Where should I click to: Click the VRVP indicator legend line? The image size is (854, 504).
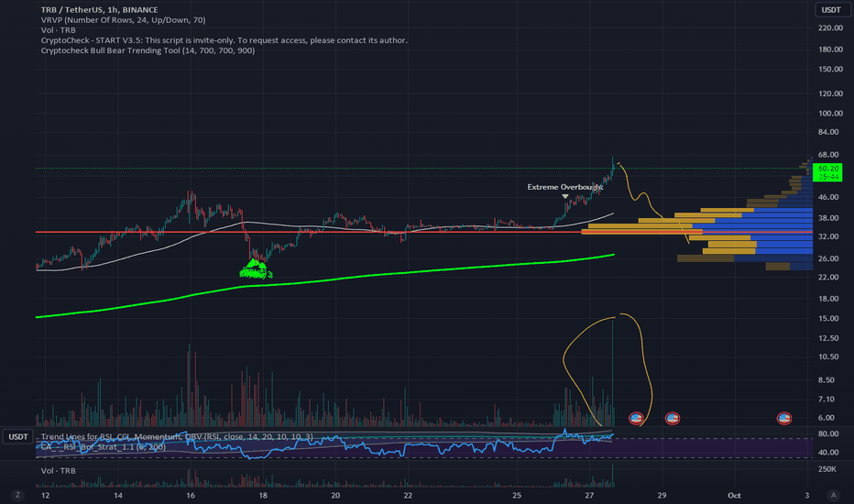(123, 20)
